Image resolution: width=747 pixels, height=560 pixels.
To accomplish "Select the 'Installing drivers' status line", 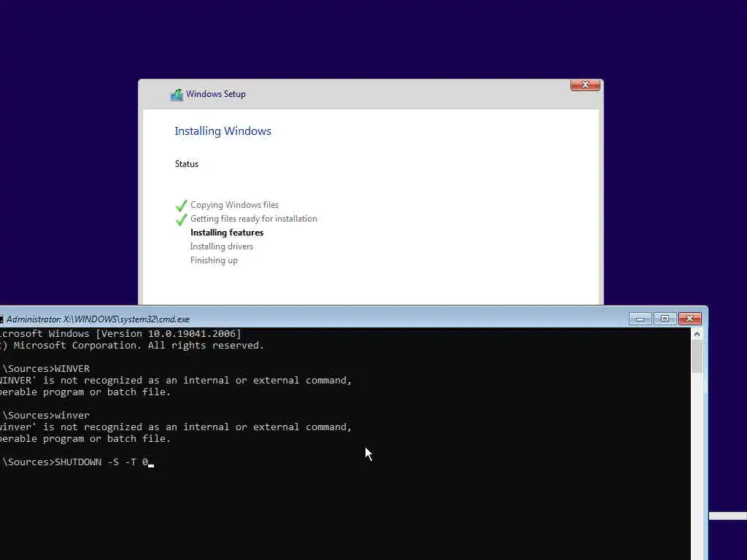I will point(222,246).
